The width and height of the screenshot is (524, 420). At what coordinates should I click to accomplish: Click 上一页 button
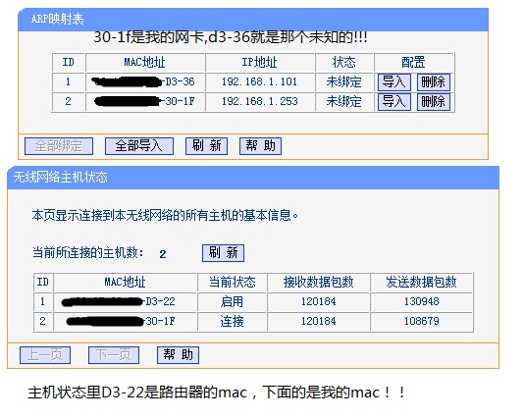point(45,355)
